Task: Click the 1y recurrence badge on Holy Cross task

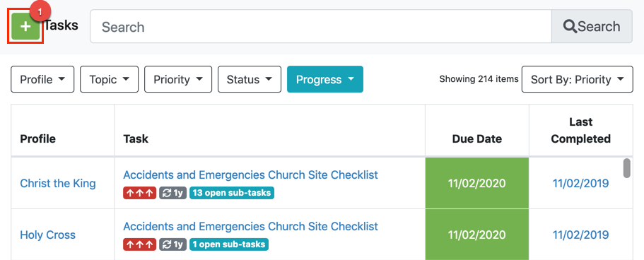Action: tap(173, 244)
